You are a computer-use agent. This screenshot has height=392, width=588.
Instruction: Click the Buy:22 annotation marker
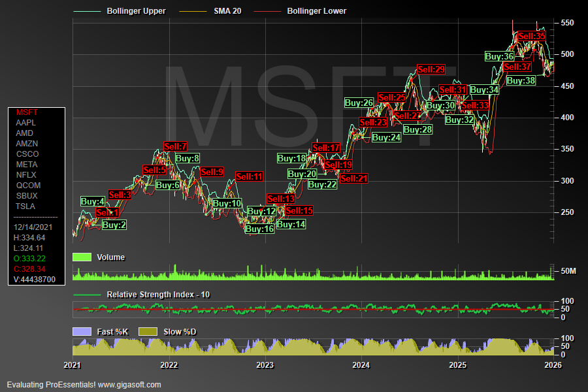[322, 184]
